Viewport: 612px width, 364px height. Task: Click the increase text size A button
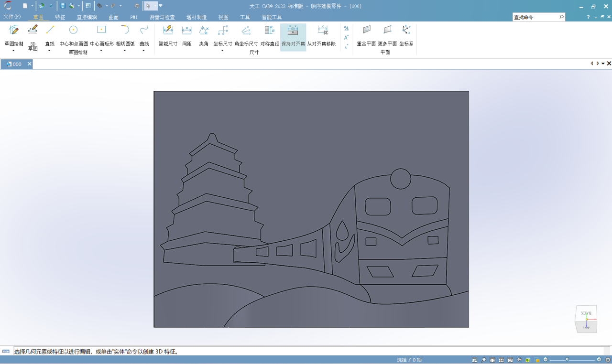[x=346, y=37]
